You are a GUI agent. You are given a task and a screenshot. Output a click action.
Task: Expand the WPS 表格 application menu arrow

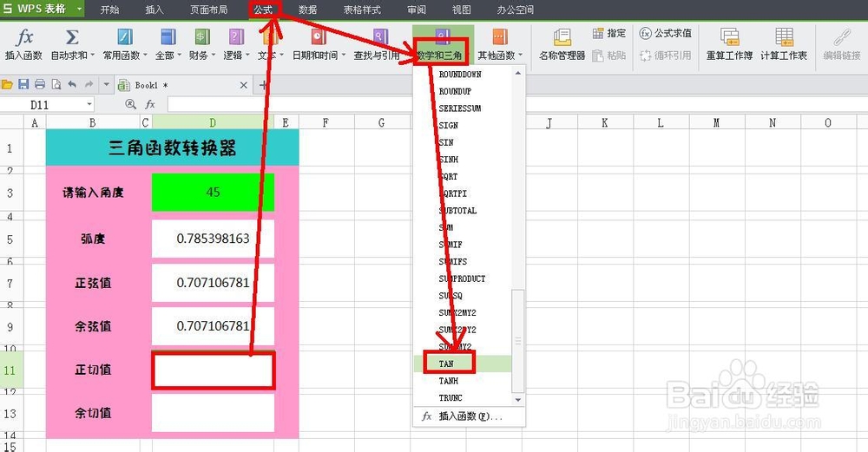(x=80, y=9)
